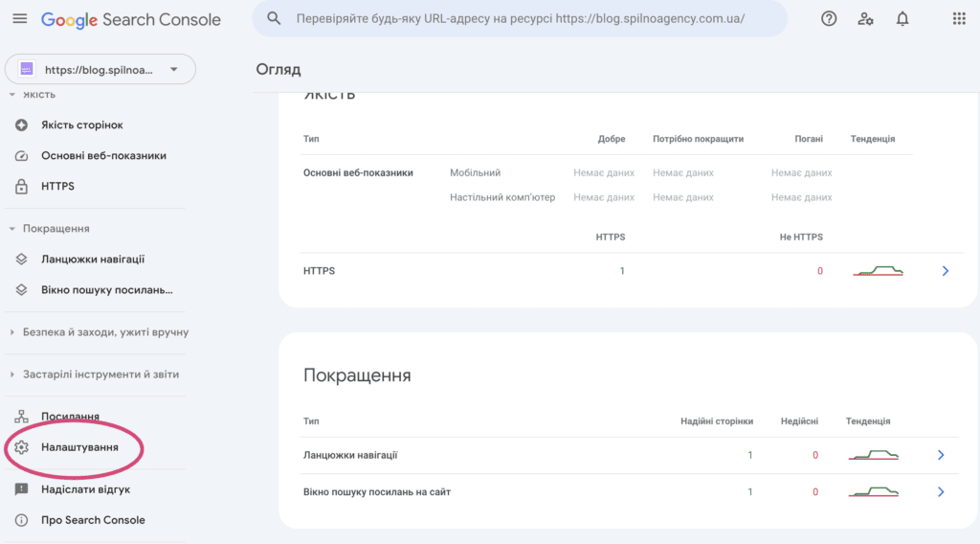Open users and permissions icon
This screenshot has height=544, width=980.
click(x=866, y=19)
